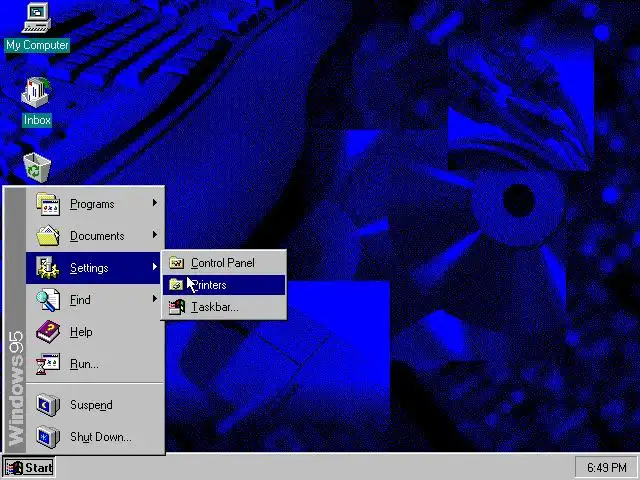Click the 6:49 PM system clock
This screenshot has height=480, width=640.
click(x=606, y=467)
